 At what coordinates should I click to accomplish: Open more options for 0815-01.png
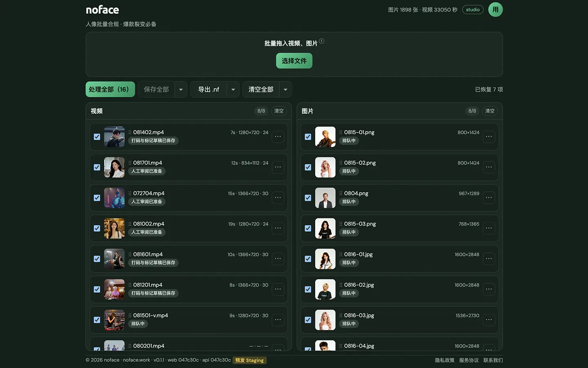tap(489, 137)
